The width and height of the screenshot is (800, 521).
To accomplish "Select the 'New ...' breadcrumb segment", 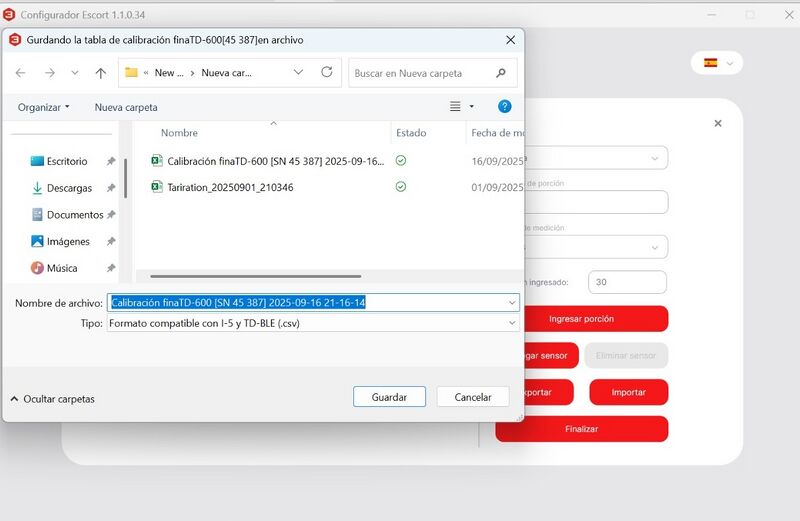I will [169, 73].
